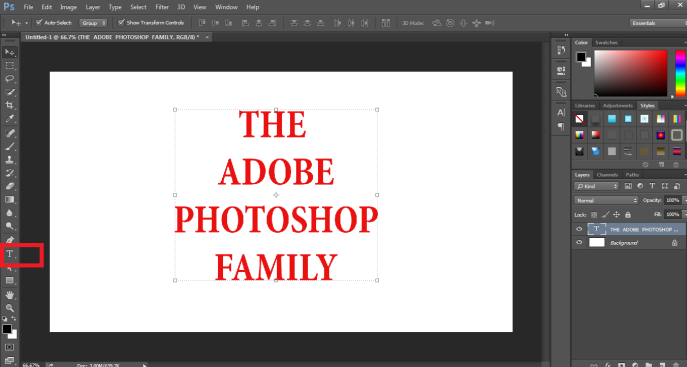Open the Filter menu
Screen dimensions: 687x367
[162, 7]
